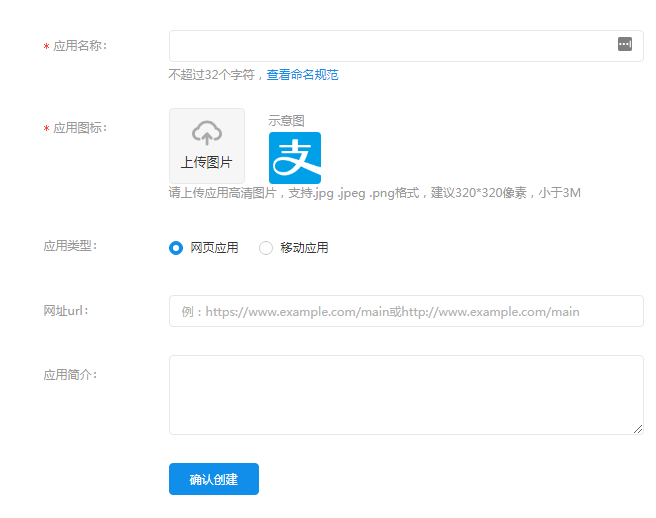Click the 网址url field label
Screen dimensions: 656x518
point(66,310)
